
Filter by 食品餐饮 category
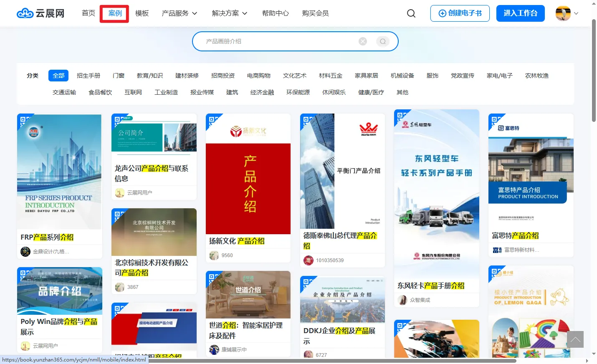click(x=100, y=92)
